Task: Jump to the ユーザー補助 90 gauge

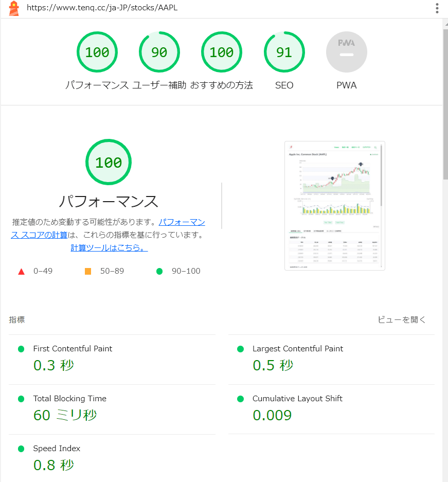Action: point(159,52)
